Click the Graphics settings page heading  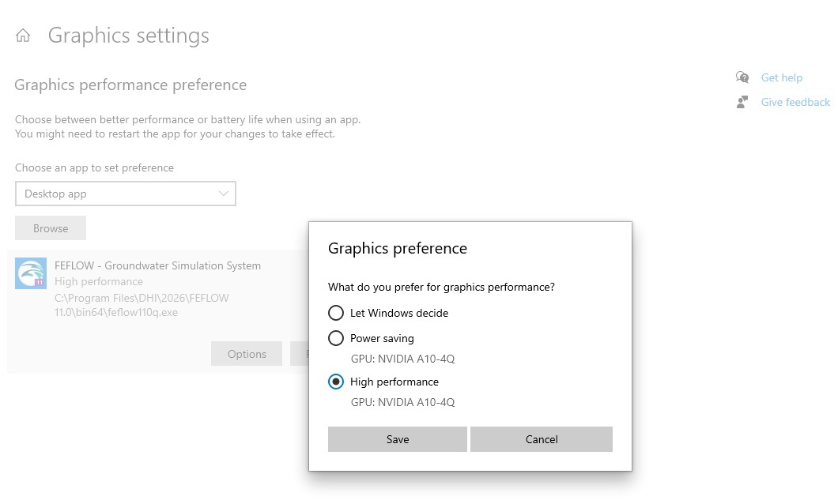pyautogui.click(x=129, y=36)
